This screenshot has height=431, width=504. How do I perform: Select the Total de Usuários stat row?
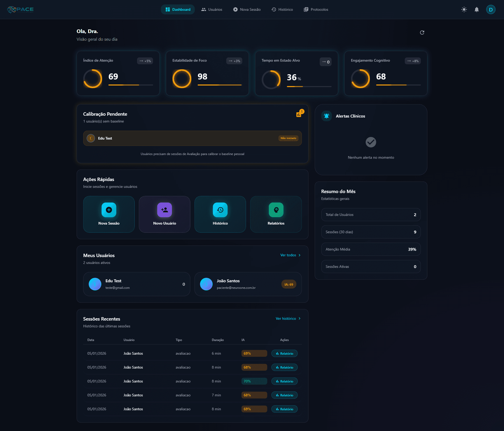371,215
